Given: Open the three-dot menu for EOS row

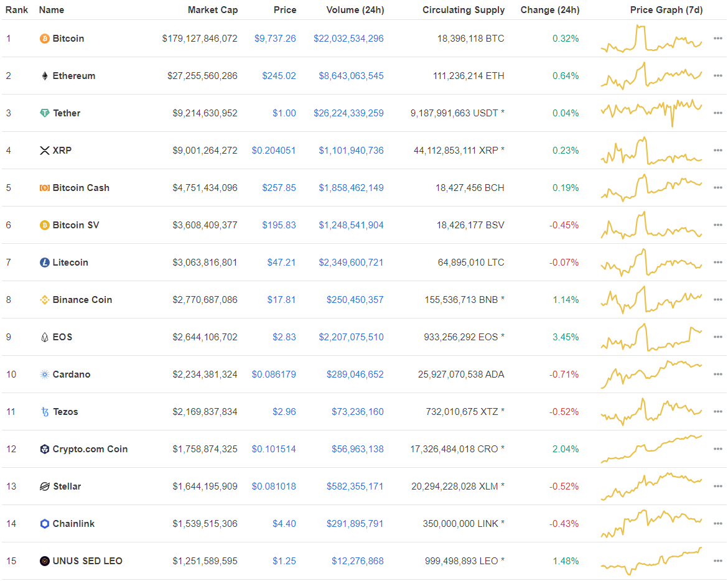Looking at the screenshot, I should (718, 337).
